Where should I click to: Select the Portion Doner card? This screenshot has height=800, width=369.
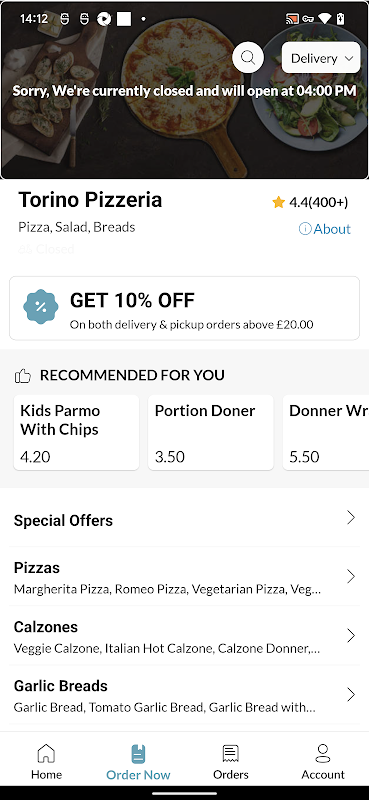(x=211, y=432)
